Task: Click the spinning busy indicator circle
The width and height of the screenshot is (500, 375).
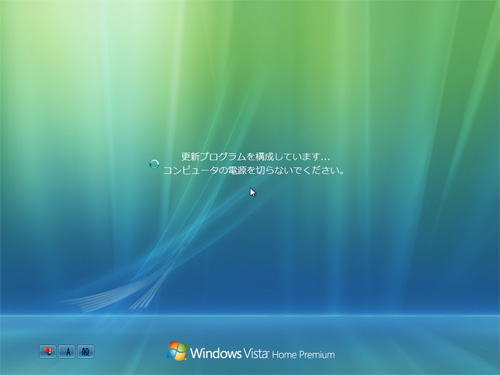Action: click(154, 164)
